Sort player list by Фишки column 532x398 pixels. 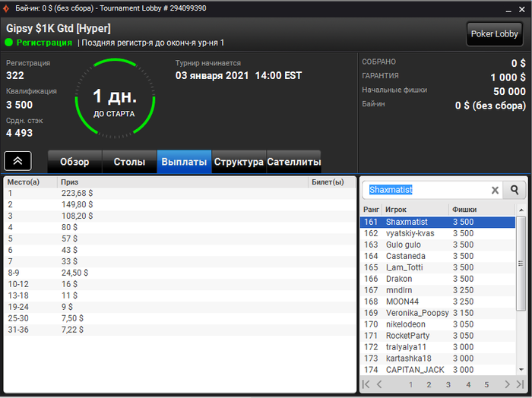coord(464,210)
